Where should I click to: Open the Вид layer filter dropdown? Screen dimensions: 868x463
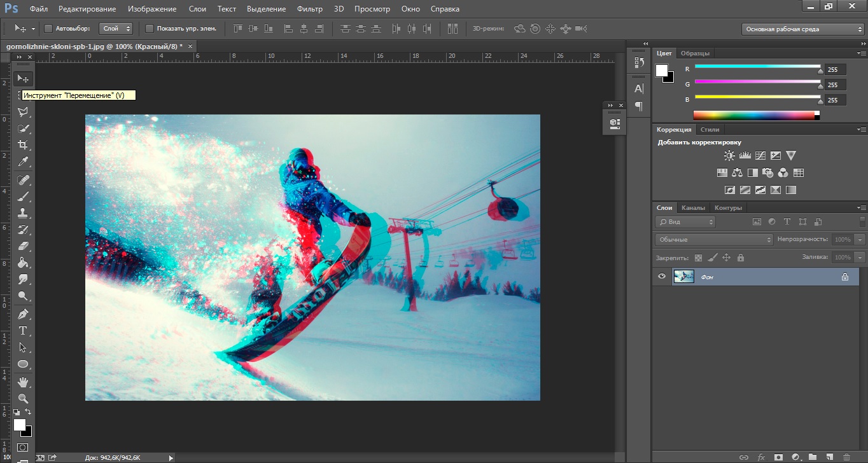(685, 222)
